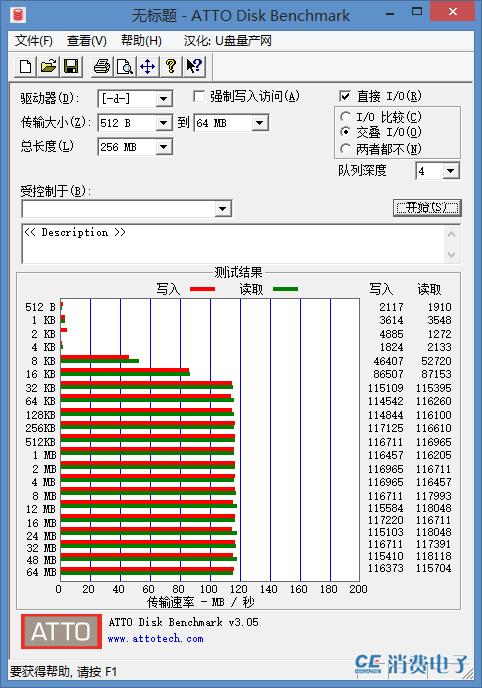Click the 512 B row label
The image size is (482, 688).
pos(40,307)
